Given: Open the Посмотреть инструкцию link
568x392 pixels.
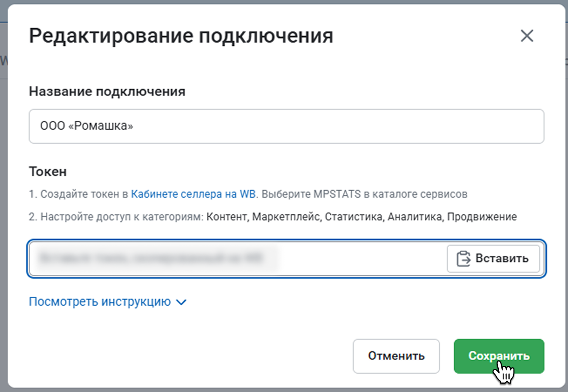Looking at the screenshot, I should point(100,302).
